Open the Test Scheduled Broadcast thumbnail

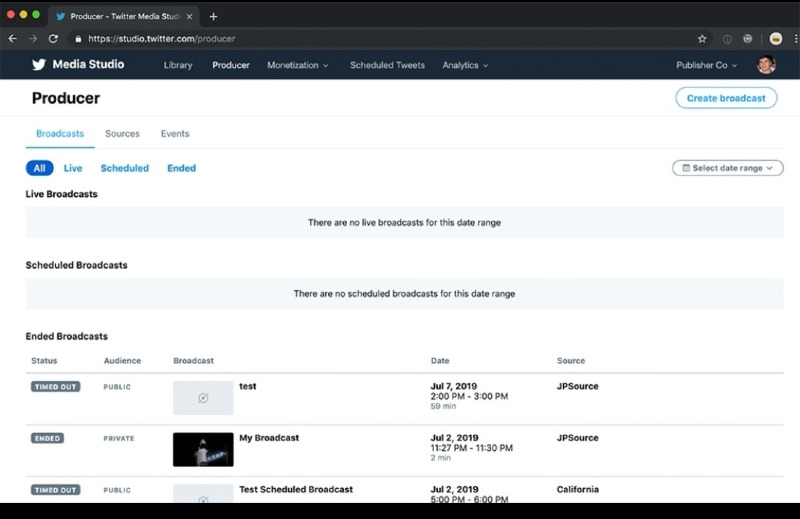tap(203, 493)
